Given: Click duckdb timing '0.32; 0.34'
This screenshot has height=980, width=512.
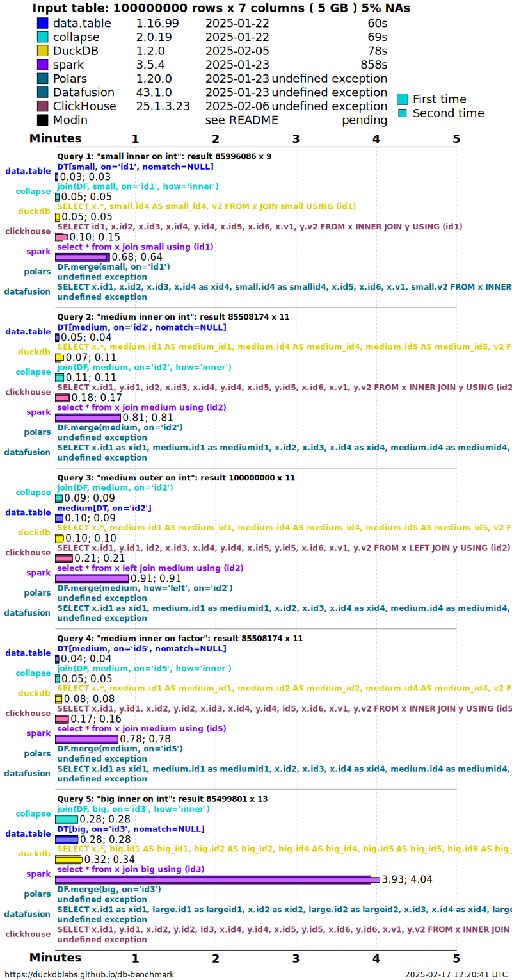Looking at the screenshot, I should click(x=109, y=860).
